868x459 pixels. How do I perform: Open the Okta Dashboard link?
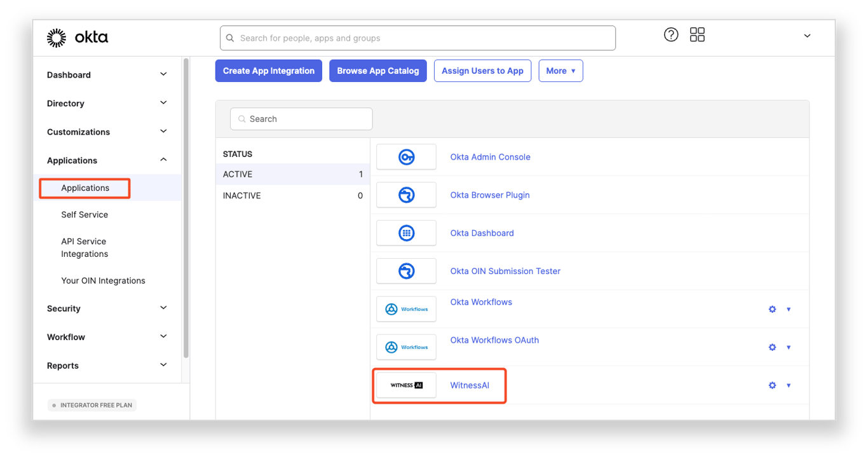coord(482,233)
